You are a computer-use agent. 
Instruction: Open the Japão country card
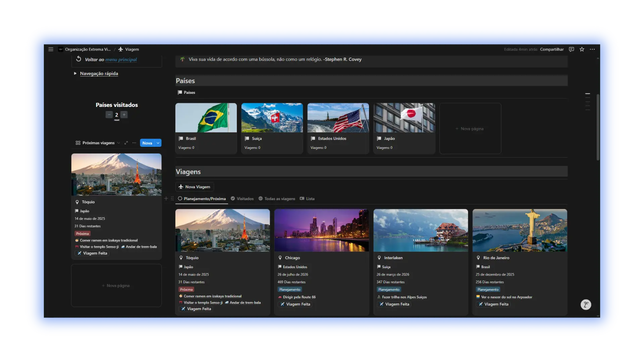pyautogui.click(x=404, y=128)
